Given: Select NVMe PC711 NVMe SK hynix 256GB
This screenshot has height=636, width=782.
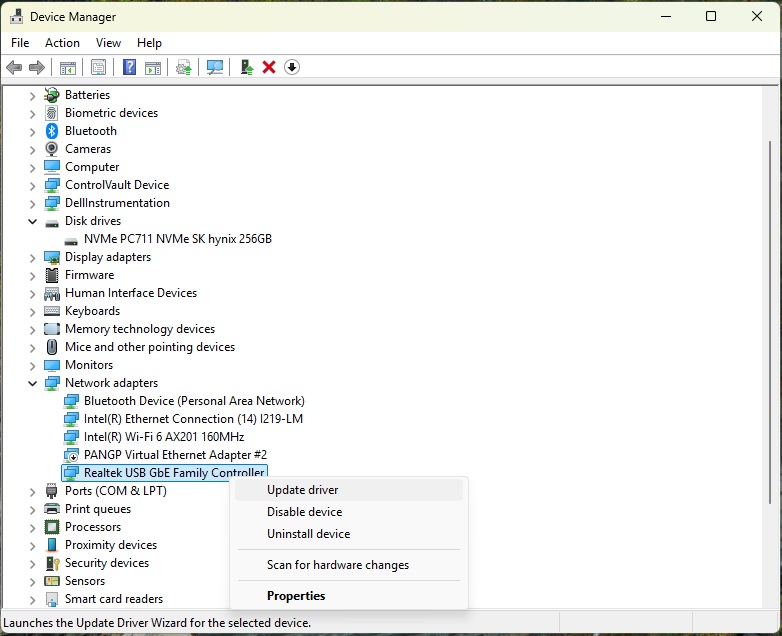Looking at the screenshot, I should [178, 239].
